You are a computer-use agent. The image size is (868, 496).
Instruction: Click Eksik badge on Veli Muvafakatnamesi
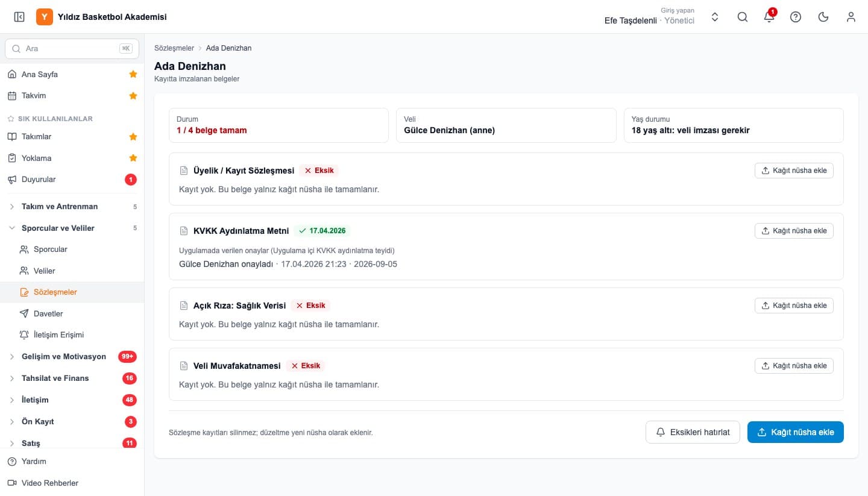point(306,366)
